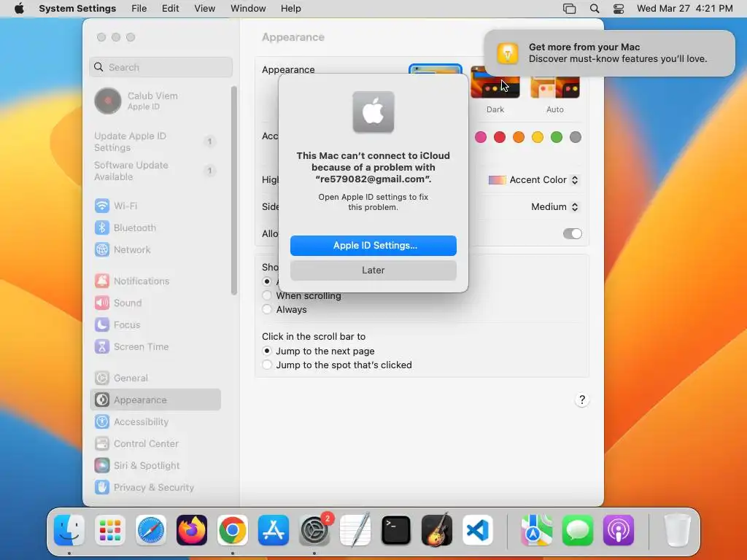The image size is (747, 560).
Task: Open the Window menu
Action: tap(248, 9)
